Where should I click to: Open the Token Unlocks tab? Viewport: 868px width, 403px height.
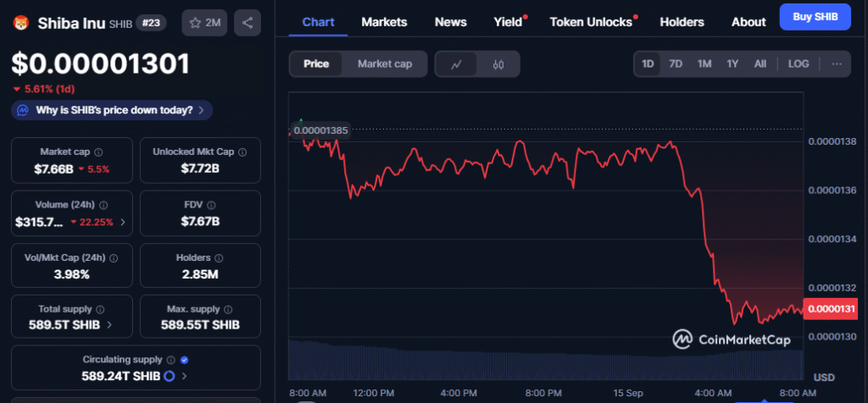click(591, 21)
